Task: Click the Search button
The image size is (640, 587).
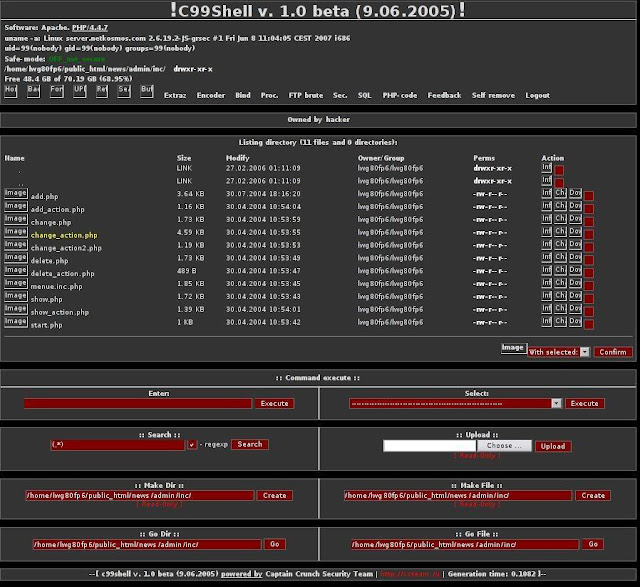Action: point(250,444)
